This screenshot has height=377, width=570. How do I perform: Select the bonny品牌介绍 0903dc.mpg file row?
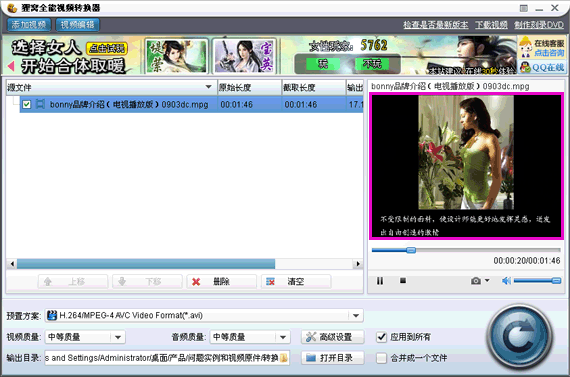click(191, 104)
